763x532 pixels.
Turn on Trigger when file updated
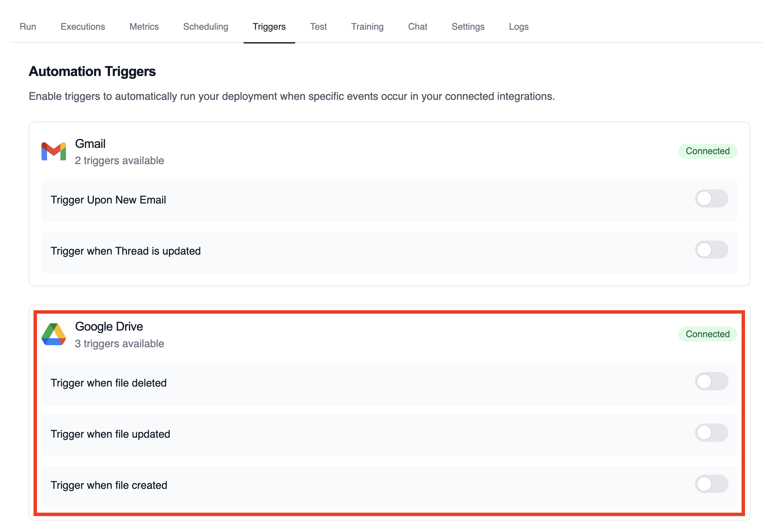tap(711, 433)
